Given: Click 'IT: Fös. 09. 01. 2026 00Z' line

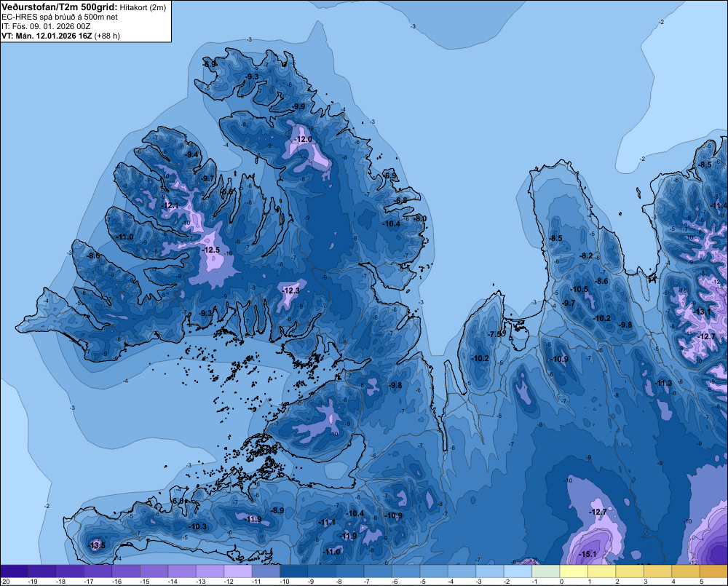Looking at the screenshot, I should pyautogui.click(x=46, y=26).
